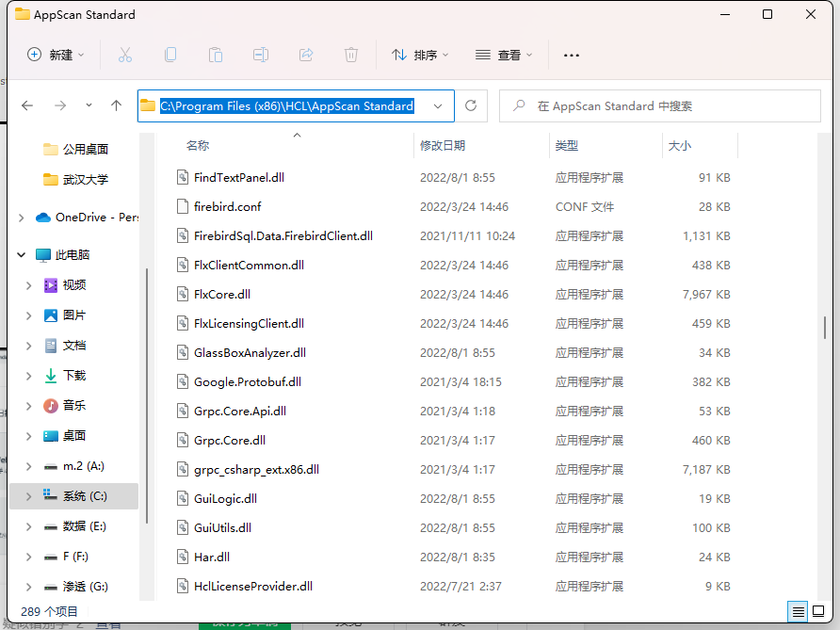Collapse the 此电脑 tree node

[x=21, y=255]
